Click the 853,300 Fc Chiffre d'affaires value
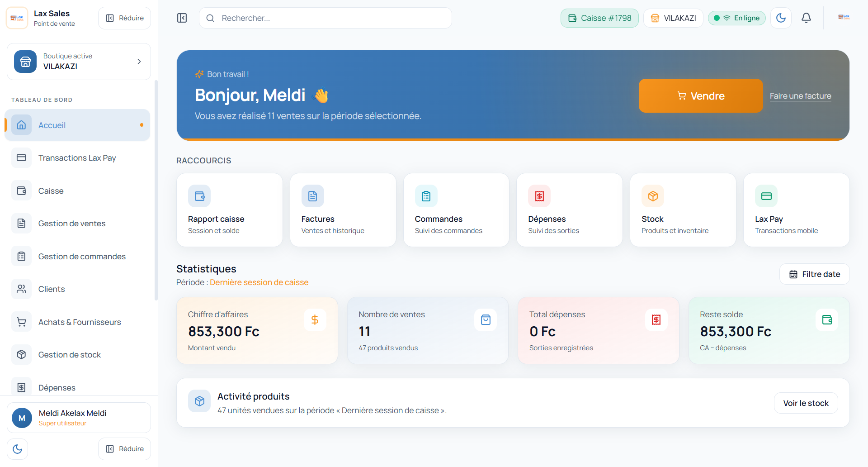The height and width of the screenshot is (467, 868). 224,332
